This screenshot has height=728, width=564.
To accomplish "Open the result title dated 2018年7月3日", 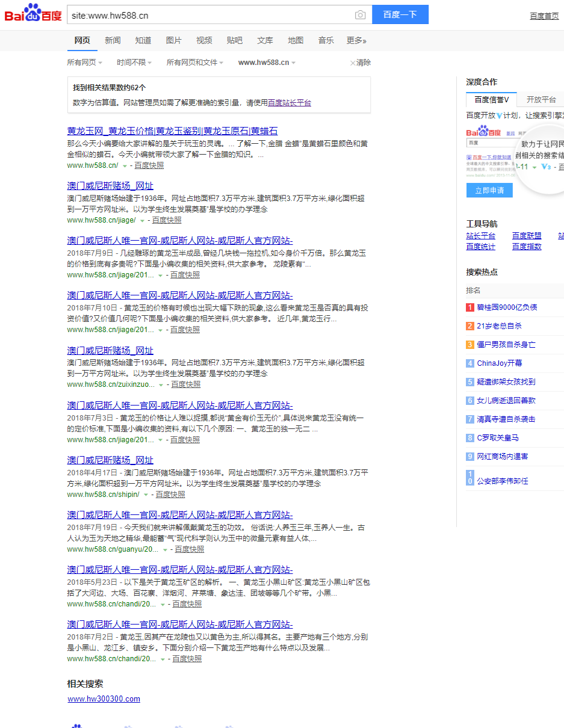I will coord(180,406).
